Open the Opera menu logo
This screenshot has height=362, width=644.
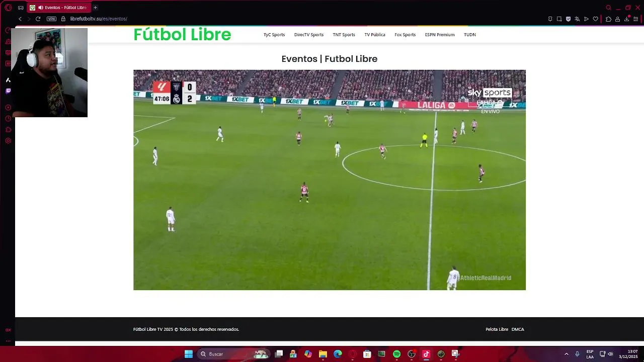(x=8, y=8)
